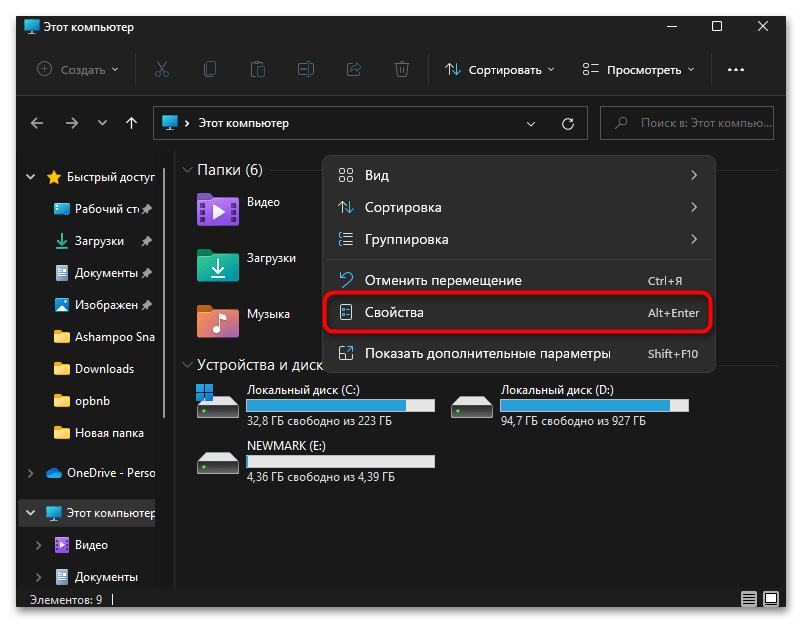Screen dimensions: 802x623
Task: Refresh the address bar view
Action: click(568, 123)
